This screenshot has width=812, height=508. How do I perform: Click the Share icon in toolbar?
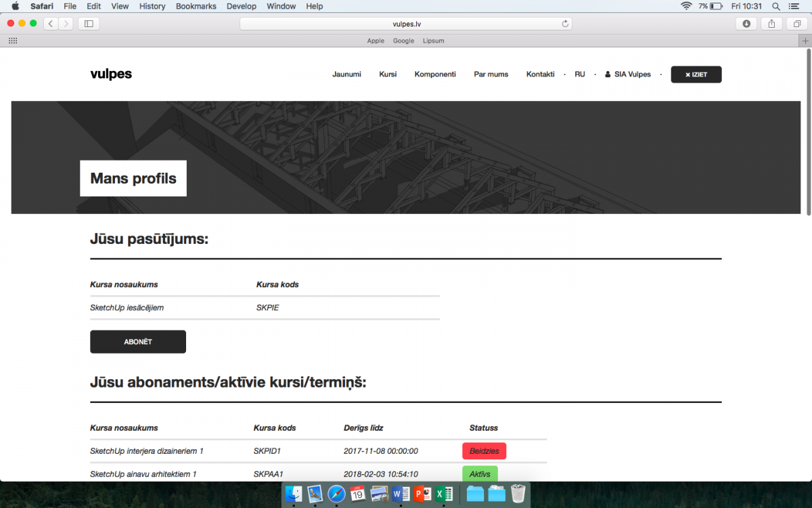coord(771,24)
